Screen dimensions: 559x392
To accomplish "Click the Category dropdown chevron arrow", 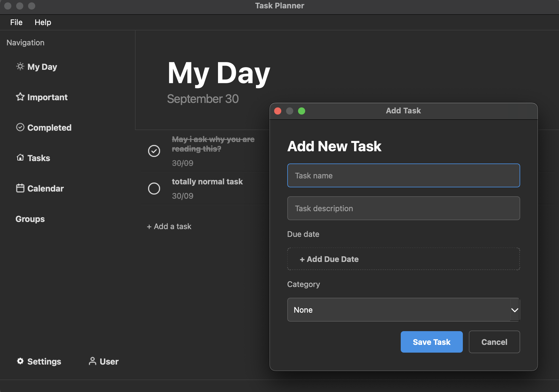I will [x=515, y=310].
